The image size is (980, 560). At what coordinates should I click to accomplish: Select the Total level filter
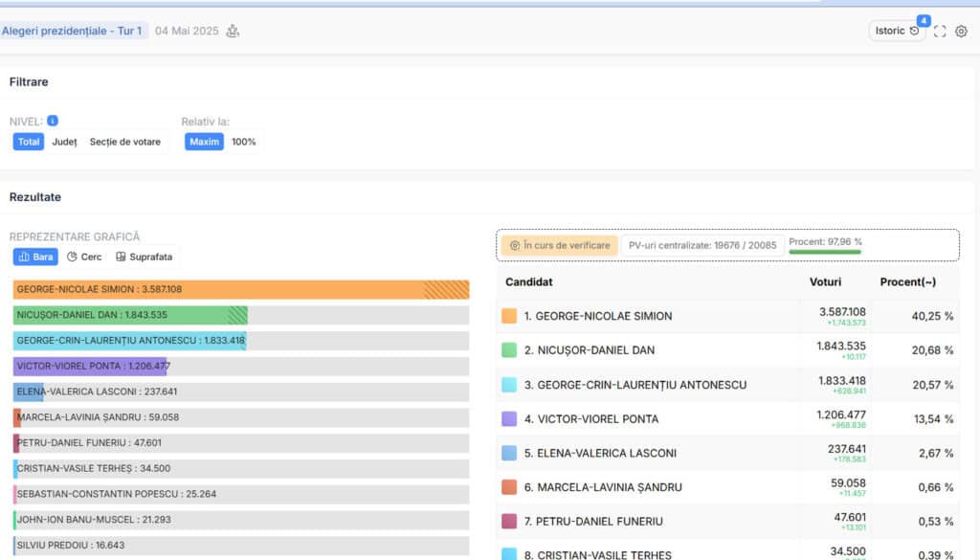(29, 142)
